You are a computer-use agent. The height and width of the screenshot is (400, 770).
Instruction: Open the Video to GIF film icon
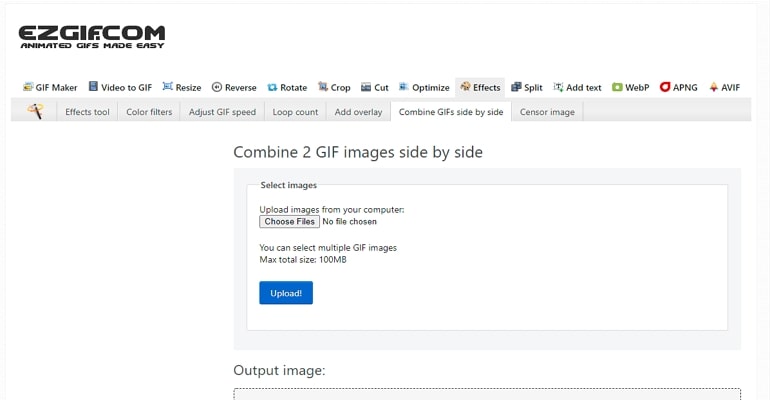93,86
